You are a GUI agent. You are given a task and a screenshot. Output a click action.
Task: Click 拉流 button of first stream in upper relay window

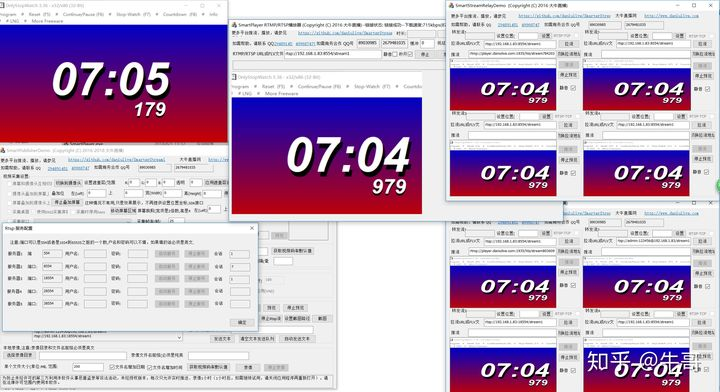click(x=568, y=44)
